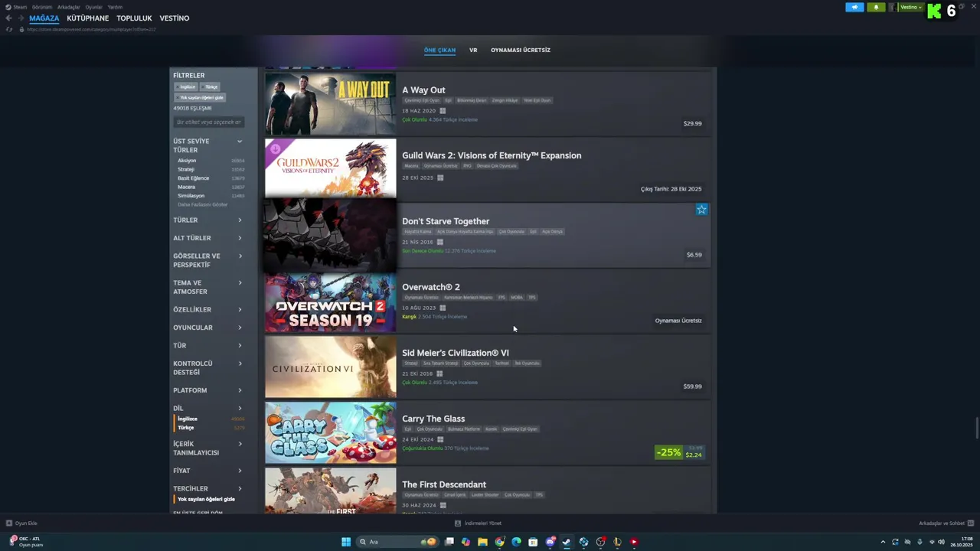Click Windows platform icon on A Way Out row
This screenshot has width=980, height=551.
(x=443, y=111)
